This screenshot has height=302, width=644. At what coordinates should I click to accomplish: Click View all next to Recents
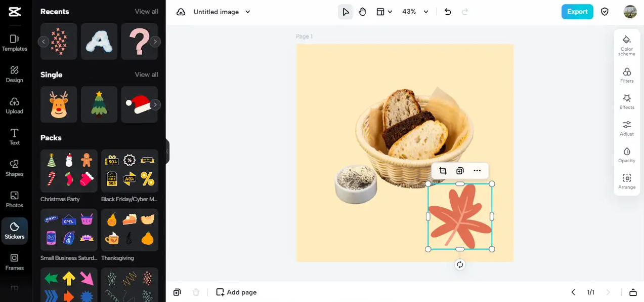pyautogui.click(x=146, y=12)
